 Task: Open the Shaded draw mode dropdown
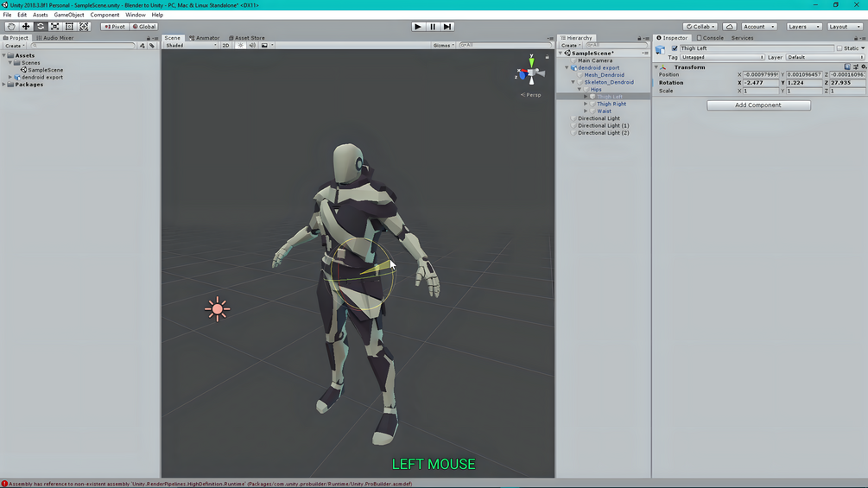(x=191, y=46)
